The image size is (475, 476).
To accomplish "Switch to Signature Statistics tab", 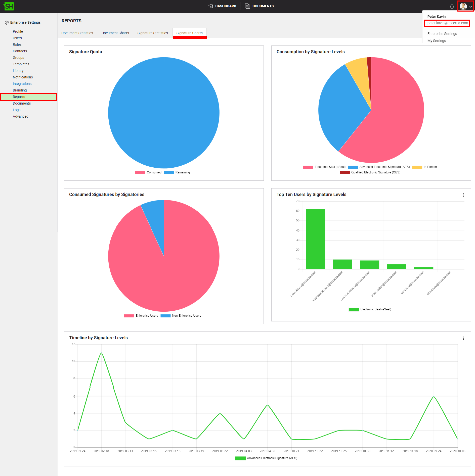I will 152,33.
